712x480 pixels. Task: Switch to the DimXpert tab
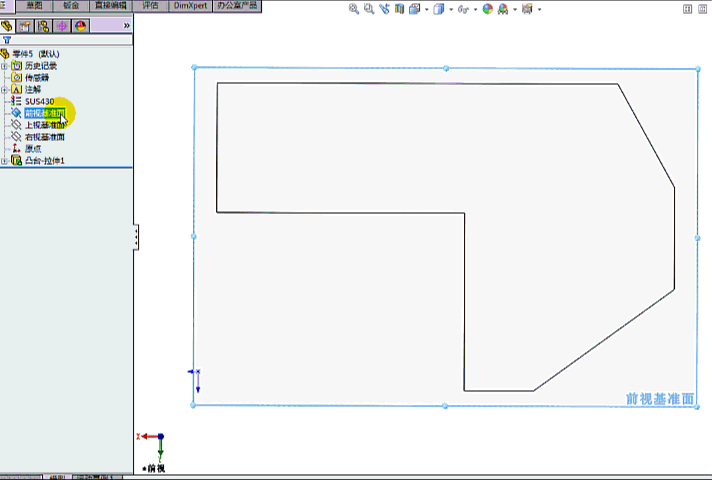coord(190,5)
